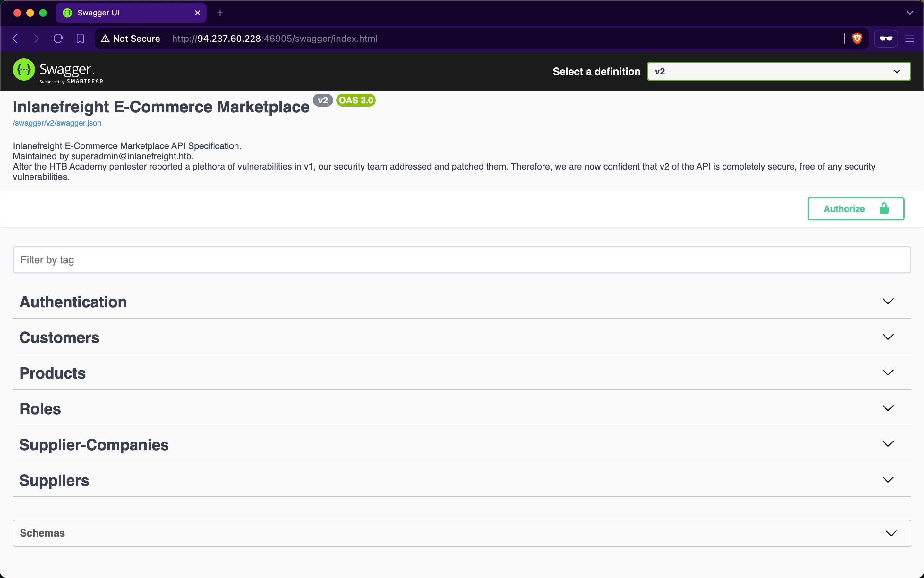924x578 pixels.
Task: Open the tab list chevron at top right
Action: click(910, 13)
